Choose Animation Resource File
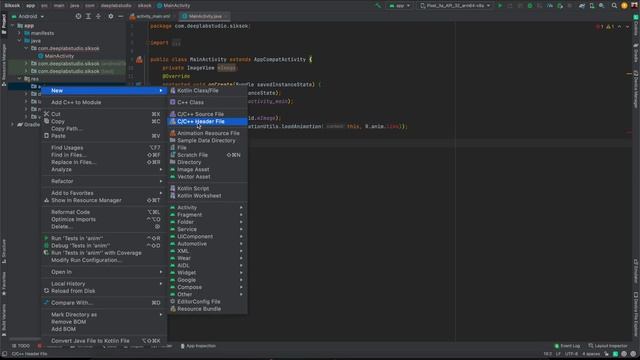Image resolution: width=640 pixels, height=360 pixels. 207,133
